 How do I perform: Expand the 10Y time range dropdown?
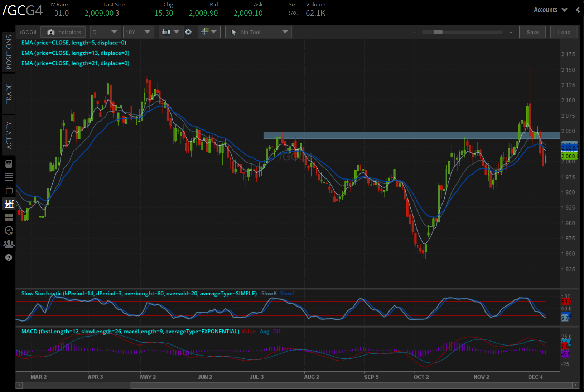point(139,32)
